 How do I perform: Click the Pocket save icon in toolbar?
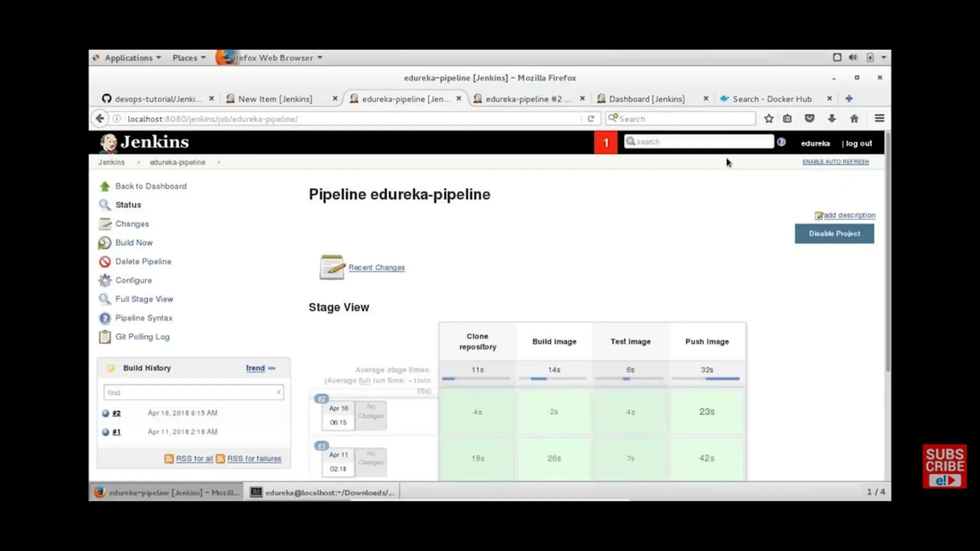point(810,119)
